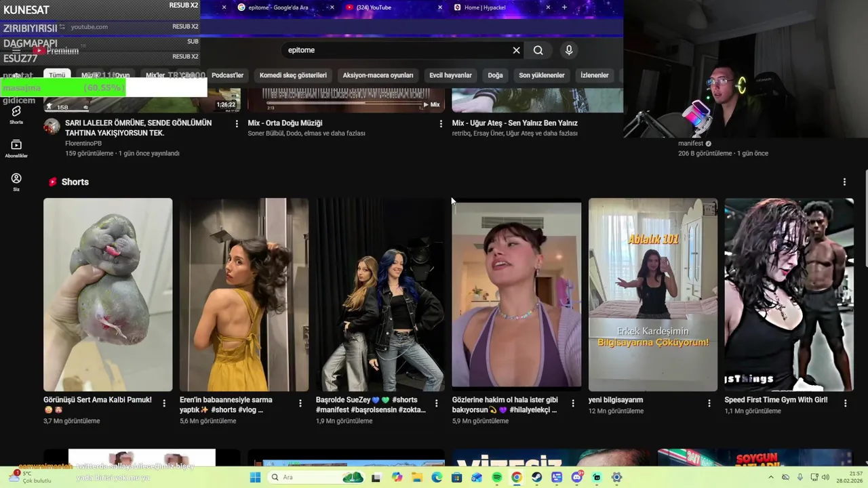Open options for Mix - Orta Doğu Müziği
868x488 pixels.
click(441, 123)
